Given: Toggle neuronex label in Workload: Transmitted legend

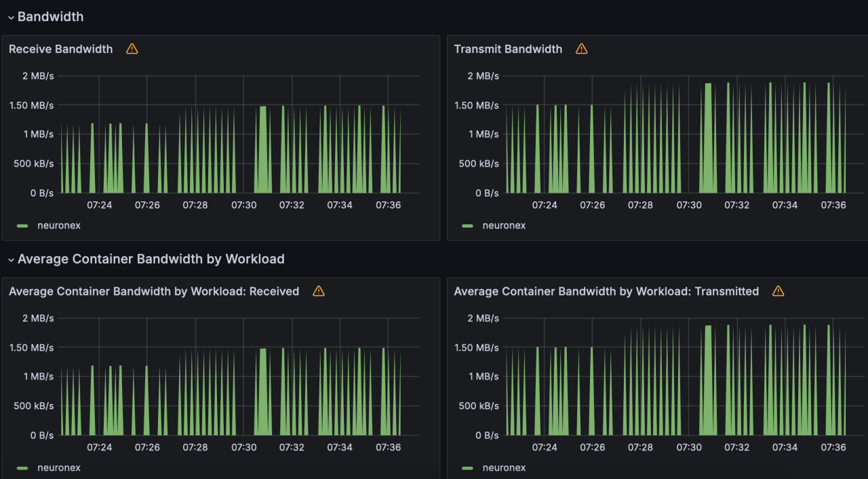Looking at the screenshot, I should (x=504, y=467).
